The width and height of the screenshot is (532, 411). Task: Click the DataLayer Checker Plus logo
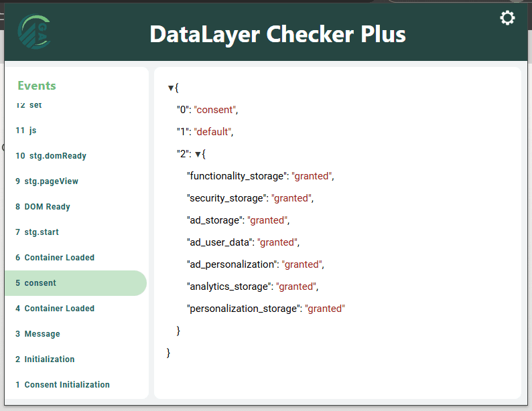pyautogui.click(x=34, y=31)
